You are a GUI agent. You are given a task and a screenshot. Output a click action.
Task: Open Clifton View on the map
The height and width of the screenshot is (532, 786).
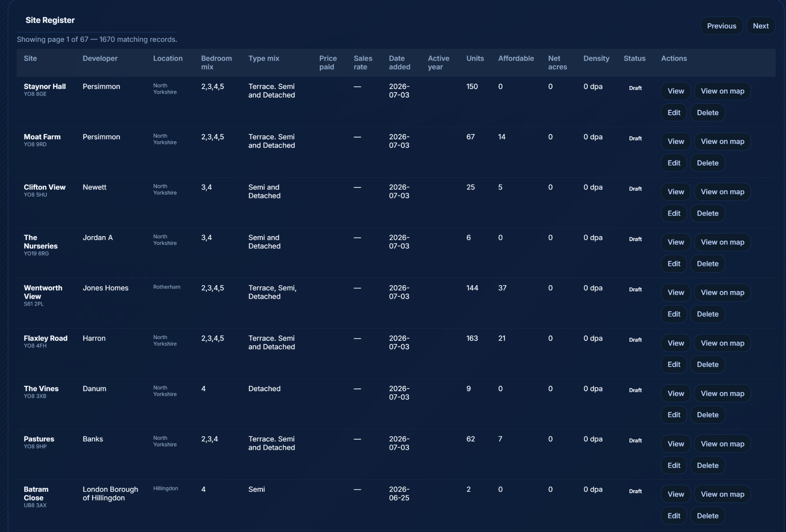coord(722,192)
